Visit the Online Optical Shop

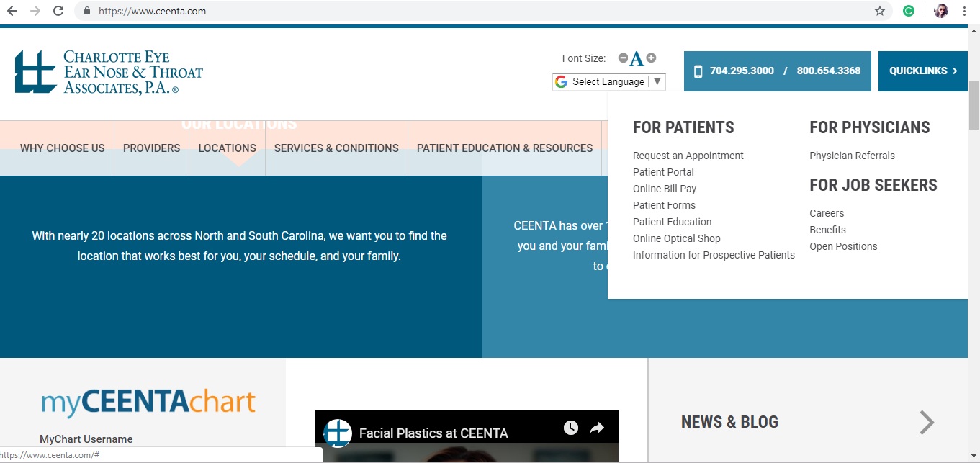point(677,238)
